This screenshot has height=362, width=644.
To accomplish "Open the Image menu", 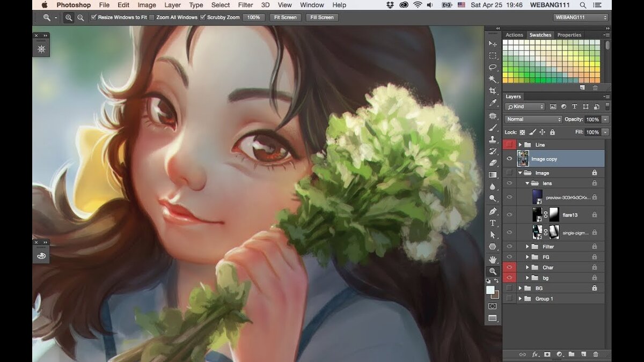I will tap(147, 5).
